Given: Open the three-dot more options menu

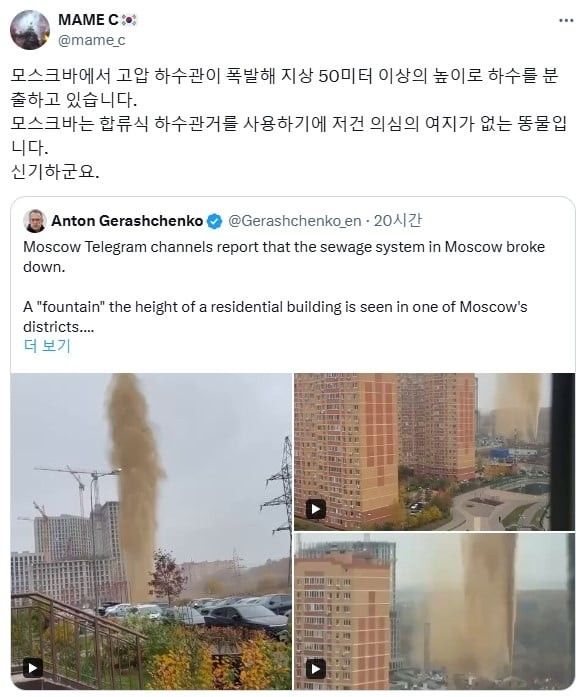Looking at the screenshot, I should (x=566, y=20).
